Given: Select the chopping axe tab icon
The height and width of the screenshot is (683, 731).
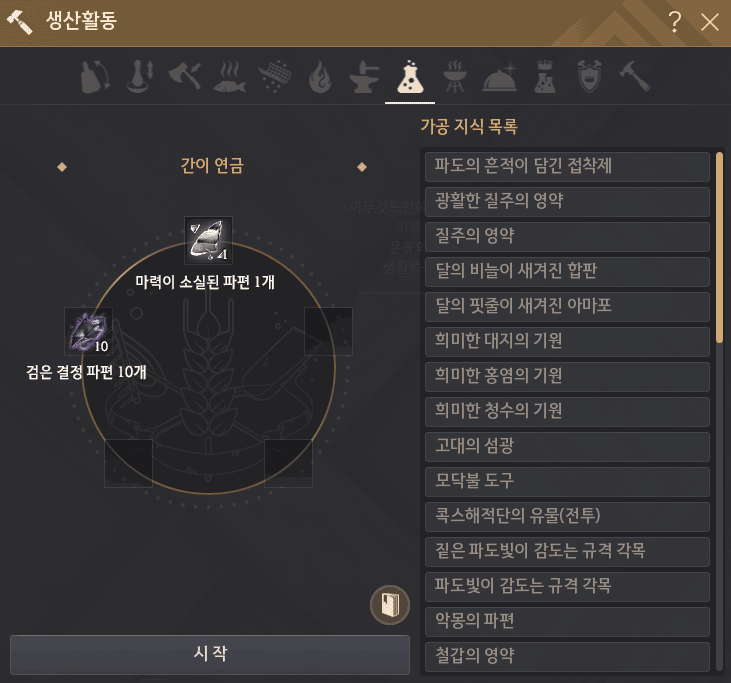Looking at the screenshot, I should pyautogui.click(x=185, y=77).
